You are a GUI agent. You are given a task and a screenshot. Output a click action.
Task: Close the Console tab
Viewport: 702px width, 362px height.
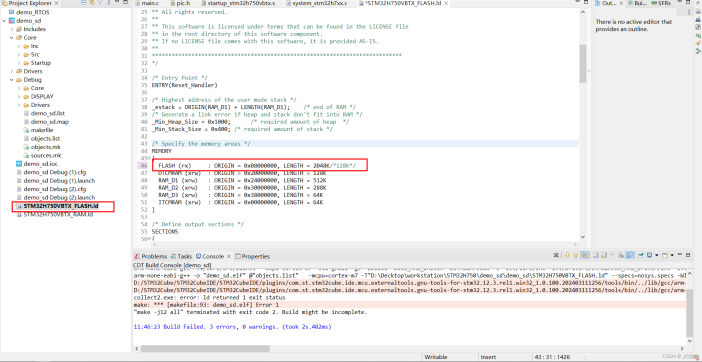click(228, 256)
